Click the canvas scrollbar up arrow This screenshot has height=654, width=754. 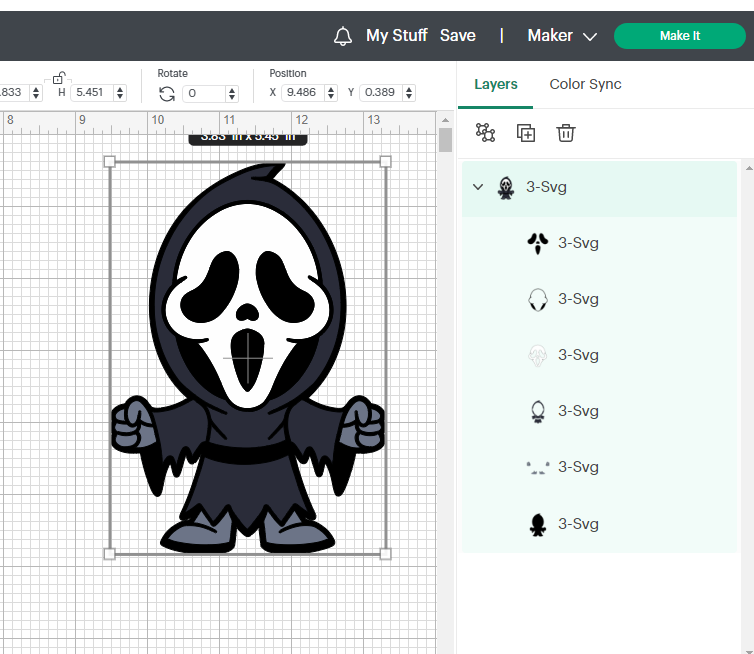click(x=445, y=120)
